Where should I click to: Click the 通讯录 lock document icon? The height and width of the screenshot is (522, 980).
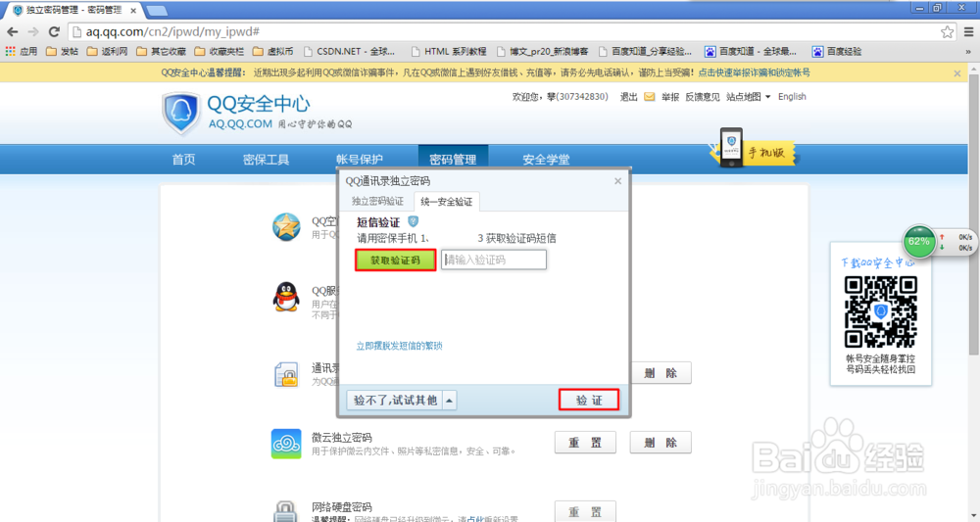(286, 375)
